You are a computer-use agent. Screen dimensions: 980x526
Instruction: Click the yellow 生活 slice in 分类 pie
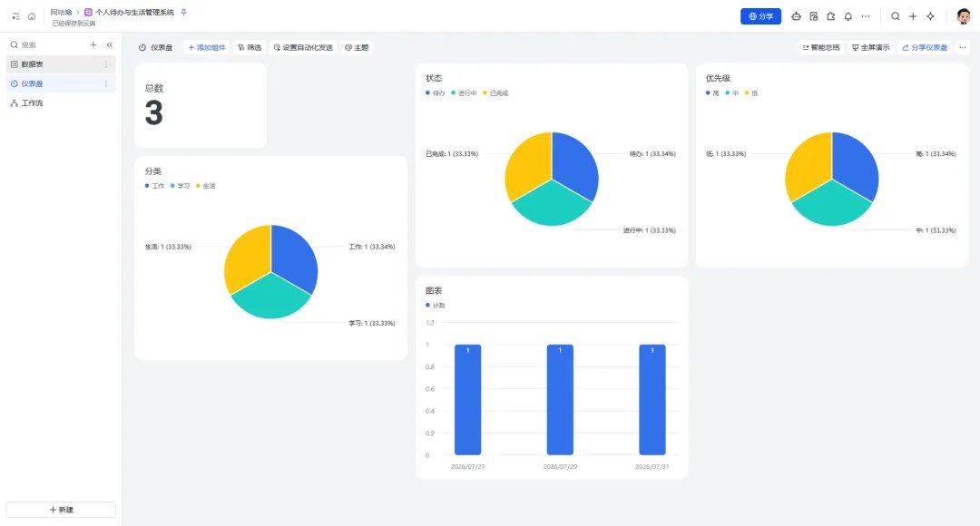point(244,256)
